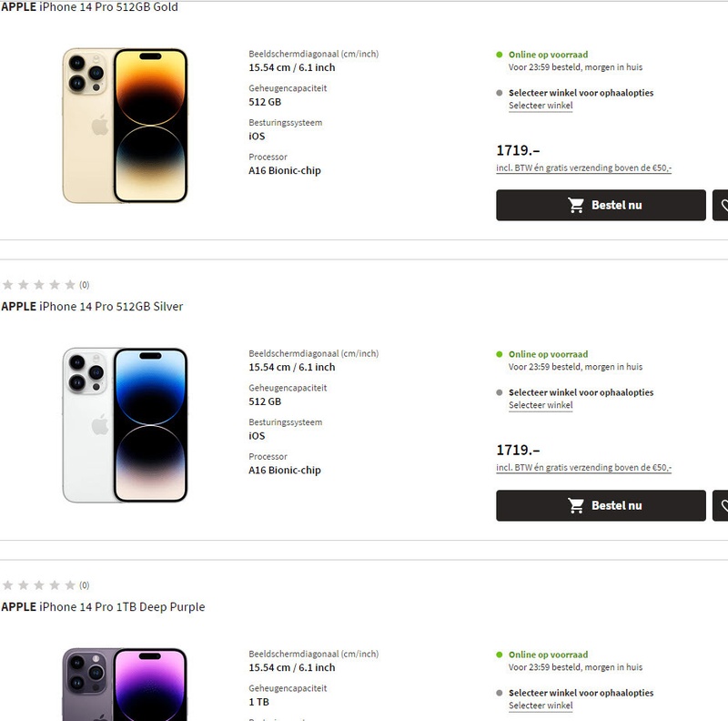
Task: Open the iPhone 14 Pro 512GB Gold title
Action: tap(90, 7)
